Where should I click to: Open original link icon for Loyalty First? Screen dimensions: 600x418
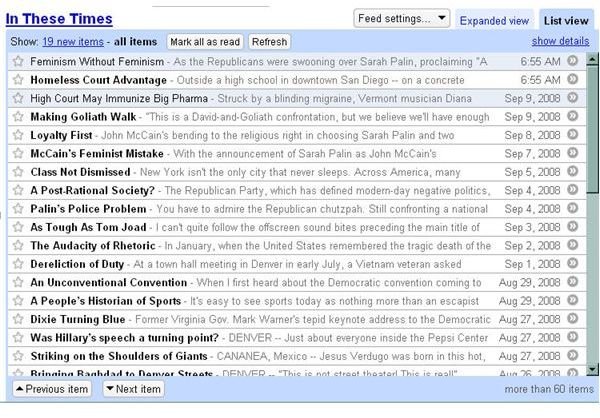point(572,134)
